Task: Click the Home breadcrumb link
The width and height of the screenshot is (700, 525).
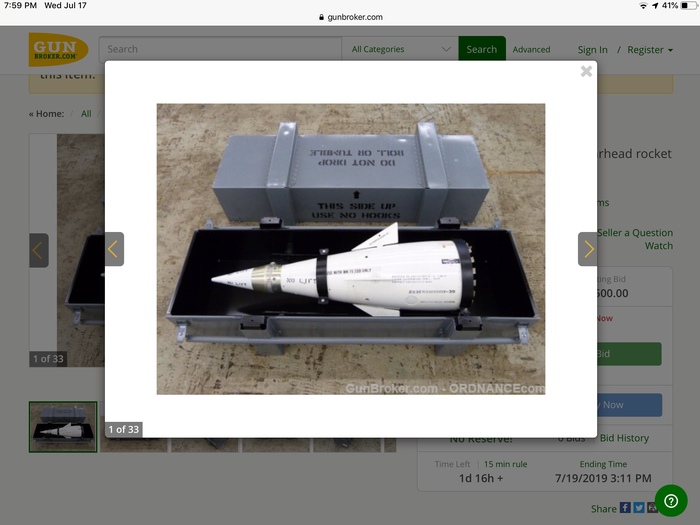Action: pos(49,114)
